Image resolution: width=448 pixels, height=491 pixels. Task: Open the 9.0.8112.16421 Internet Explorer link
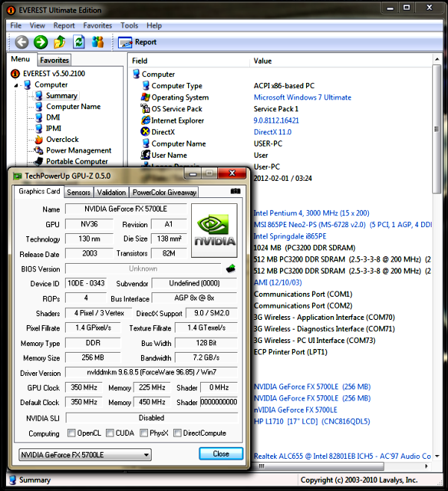[x=276, y=120]
